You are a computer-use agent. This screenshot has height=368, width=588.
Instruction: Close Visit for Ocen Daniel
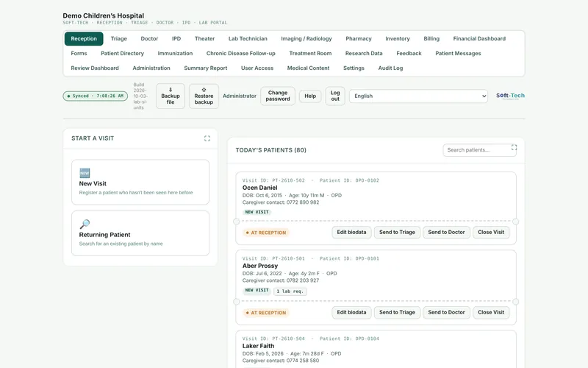[491, 232]
